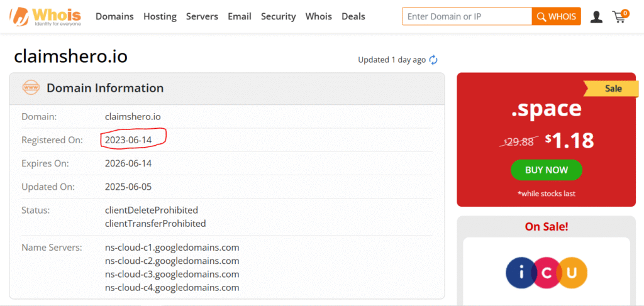Open the Hosting menu
Image resolution: width=644 pixels, height=306 pixels.
click(160, 16)
